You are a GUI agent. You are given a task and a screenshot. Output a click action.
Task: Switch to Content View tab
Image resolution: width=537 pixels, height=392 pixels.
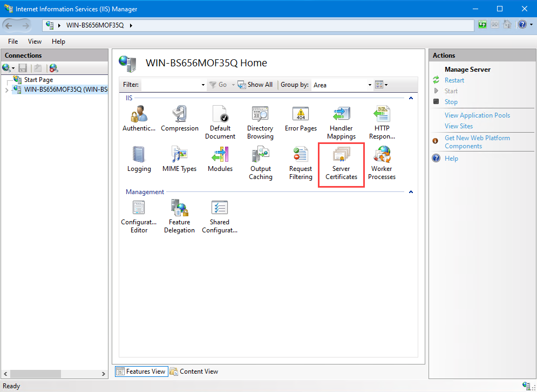(x=194, y=372)
